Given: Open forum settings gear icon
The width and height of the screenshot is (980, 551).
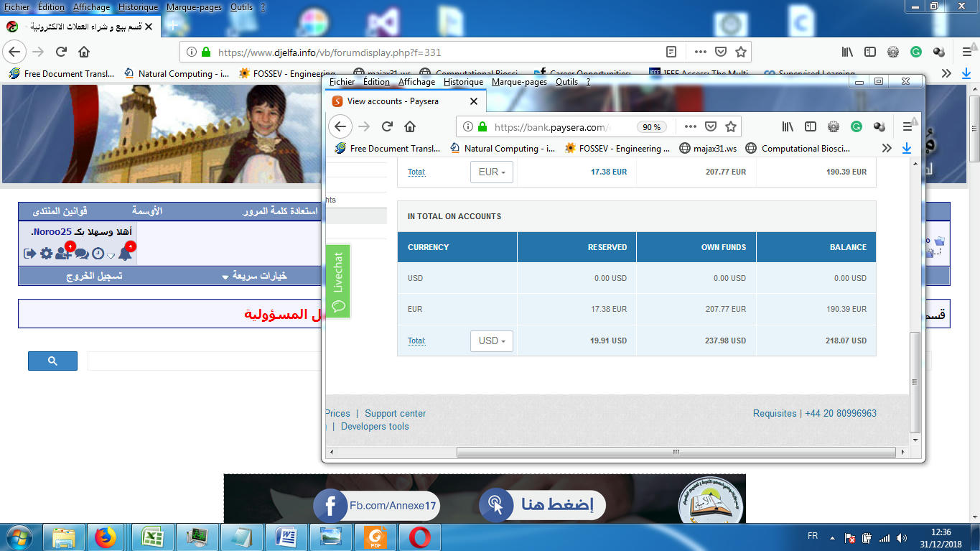Looking at the screenshot, I should point(46,254).
